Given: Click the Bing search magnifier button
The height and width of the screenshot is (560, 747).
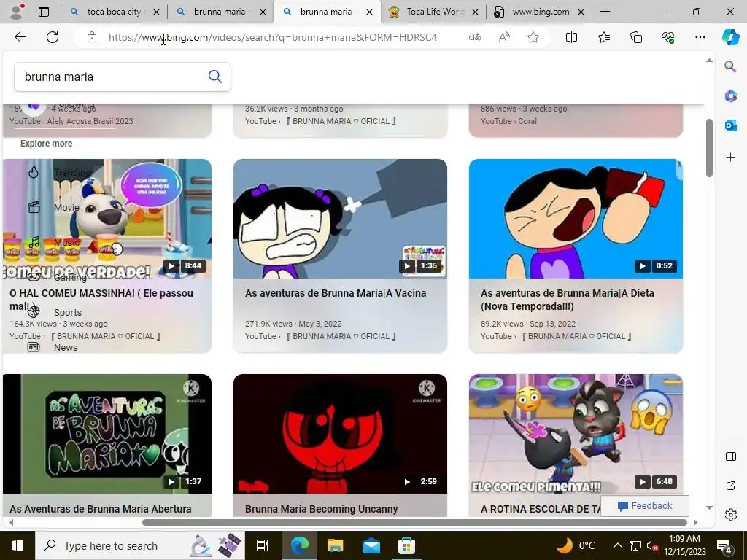Looking at the screenshot, I should pyautogui.click(x=215, y=77).
